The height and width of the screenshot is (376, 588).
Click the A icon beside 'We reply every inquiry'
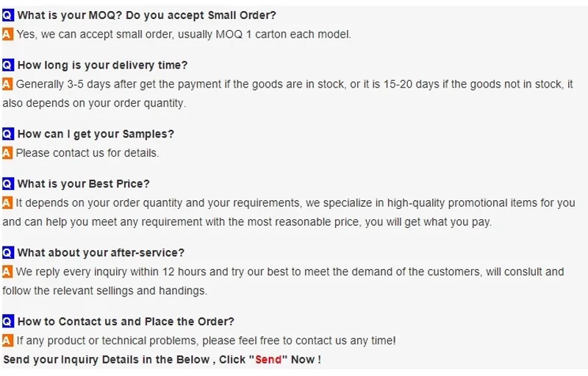(8, 272)
